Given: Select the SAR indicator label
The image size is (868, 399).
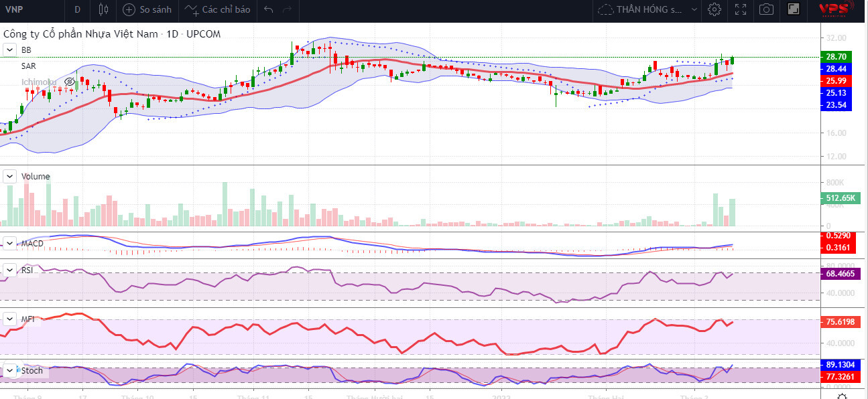Looking at the screenshot, I should 28,66.
